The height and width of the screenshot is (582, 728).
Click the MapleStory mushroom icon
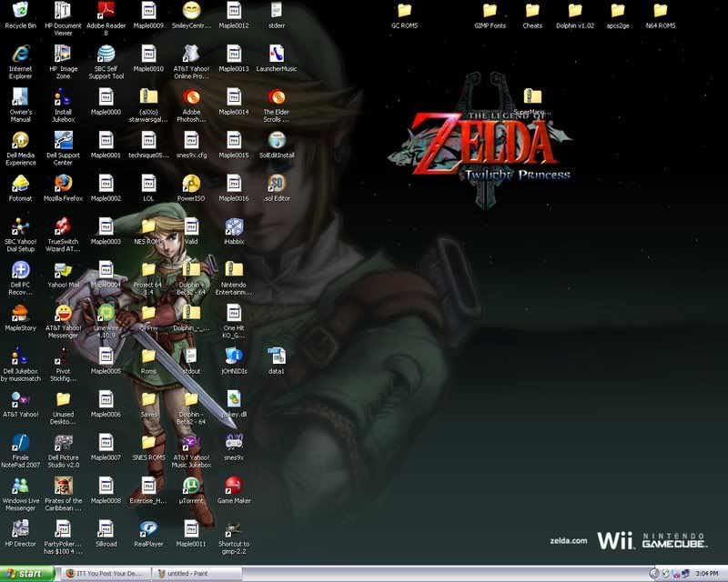pyautogui.click(x=20, y=312)
